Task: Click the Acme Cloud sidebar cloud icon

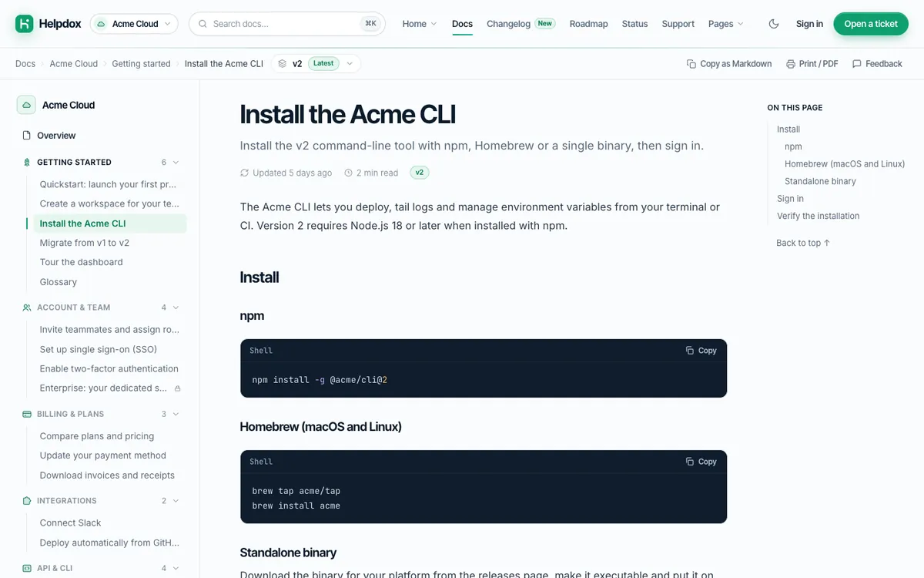Action: [x=26, y=105]
